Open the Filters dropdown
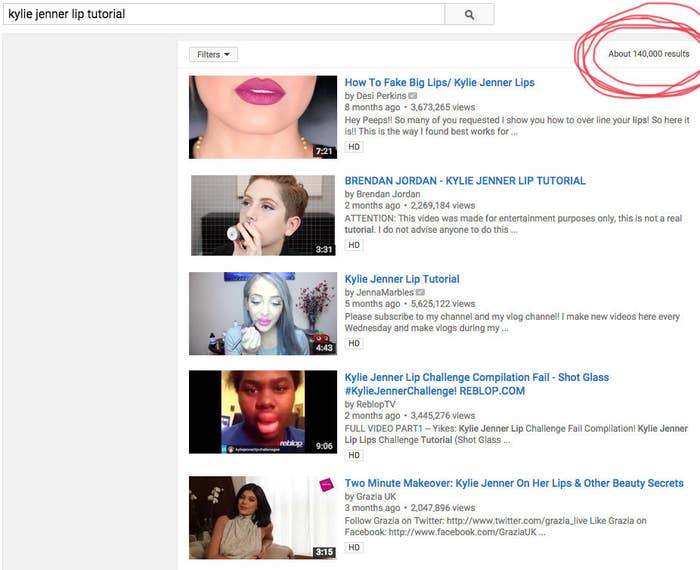Image resolution: width=700 pixels, height=570 pixels. point(213,54)
